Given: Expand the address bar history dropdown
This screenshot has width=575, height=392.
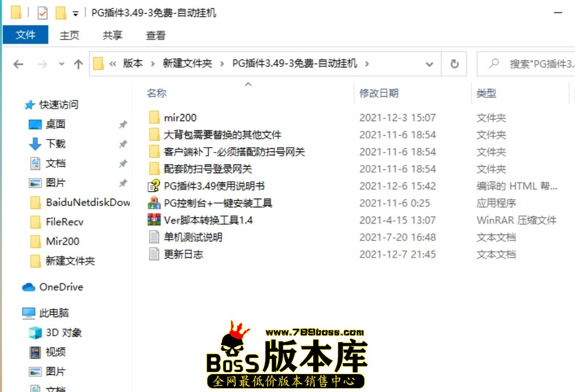Looking at the screenshot, I should click(x=429, y=64).
